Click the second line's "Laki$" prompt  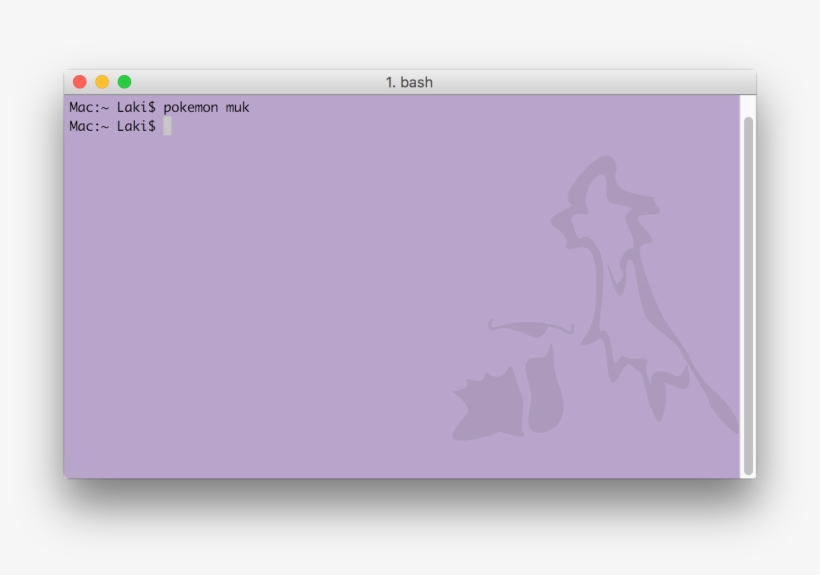tap(136, 126)
